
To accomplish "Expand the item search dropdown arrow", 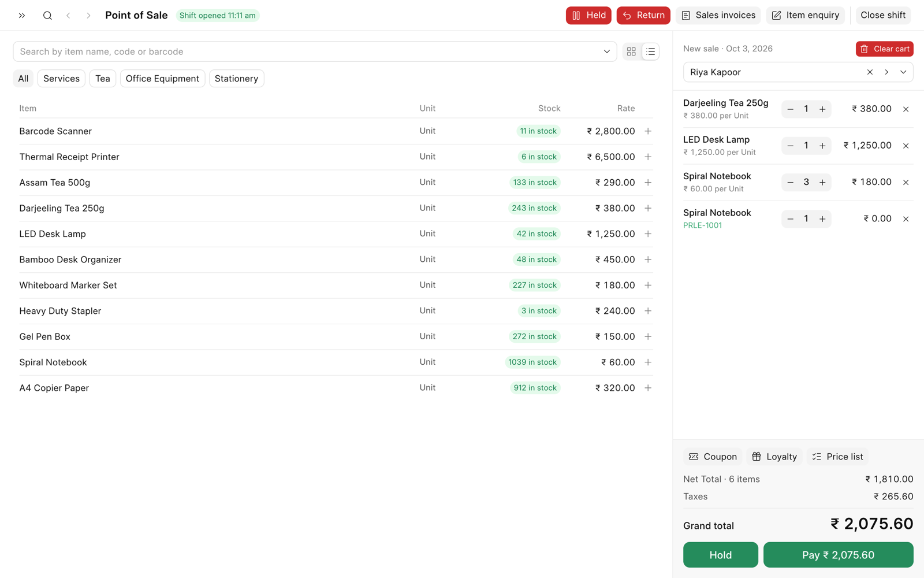I will pos(607,51).
